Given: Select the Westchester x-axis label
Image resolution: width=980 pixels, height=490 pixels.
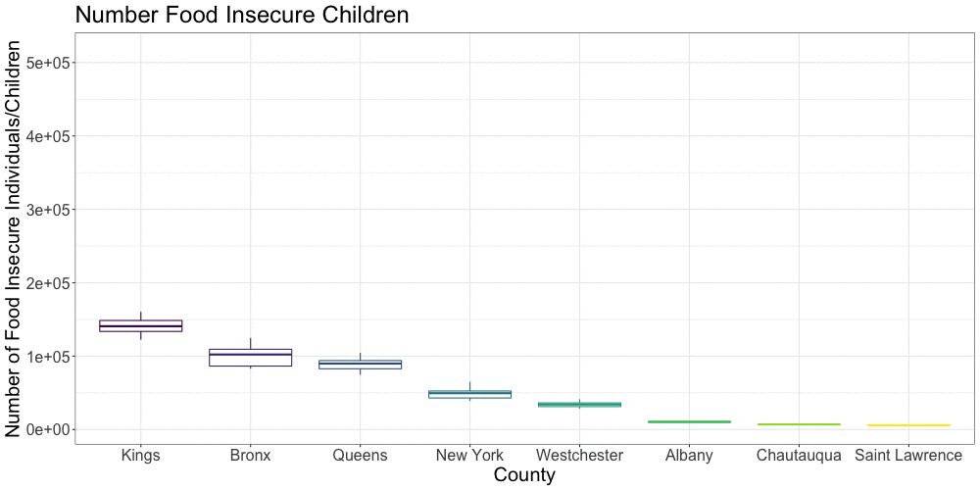Looking at the screenshot, I should (579, 455).
